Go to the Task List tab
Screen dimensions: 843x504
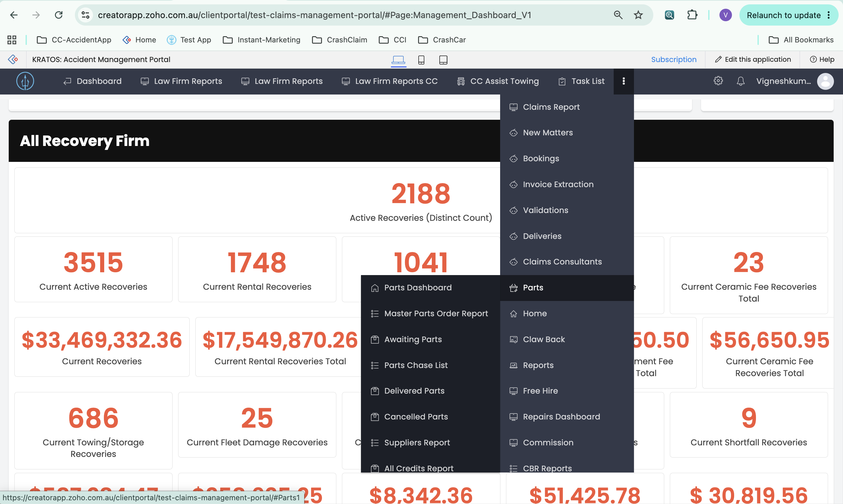click(x=582, y=81)
